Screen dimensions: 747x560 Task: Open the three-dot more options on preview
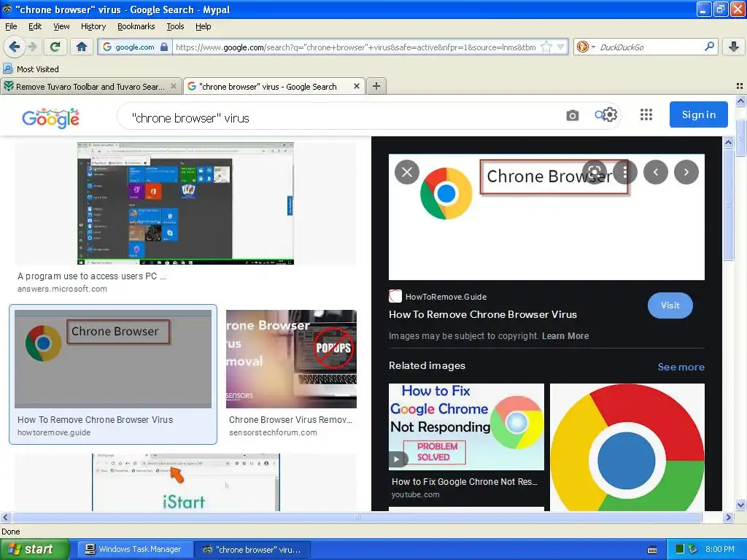tap(625, 172)
